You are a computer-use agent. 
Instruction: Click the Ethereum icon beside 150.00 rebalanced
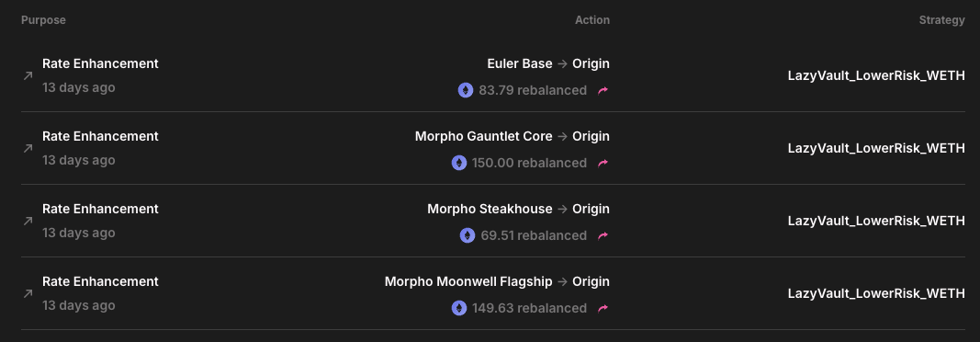(x=458, y=163)
